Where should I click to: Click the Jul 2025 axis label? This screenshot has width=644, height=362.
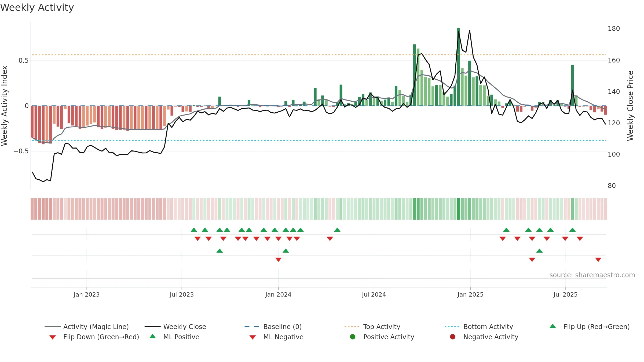coord(565,294)
